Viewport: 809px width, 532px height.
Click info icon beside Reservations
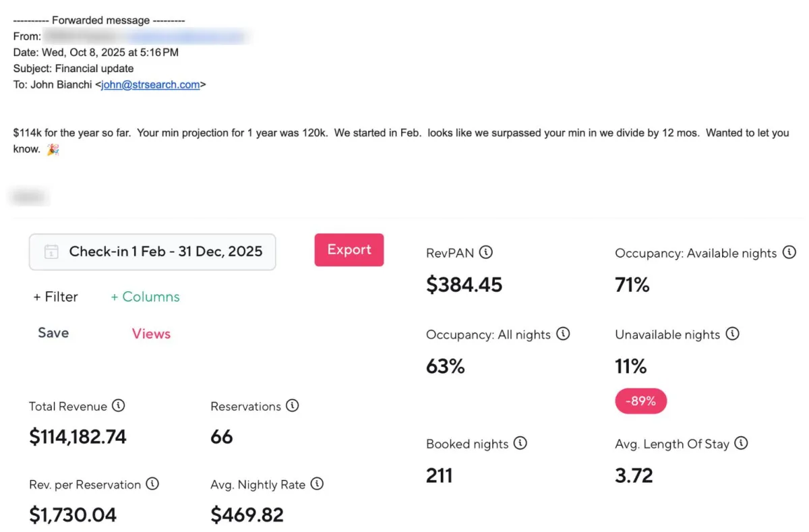(x=292, y=406)
